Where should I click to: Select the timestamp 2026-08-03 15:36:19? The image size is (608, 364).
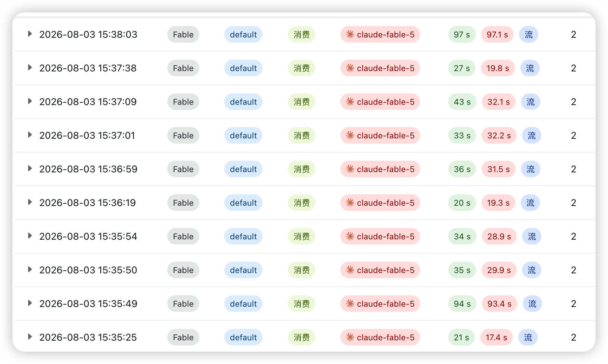pyautogui.click(x=88, y=203)
